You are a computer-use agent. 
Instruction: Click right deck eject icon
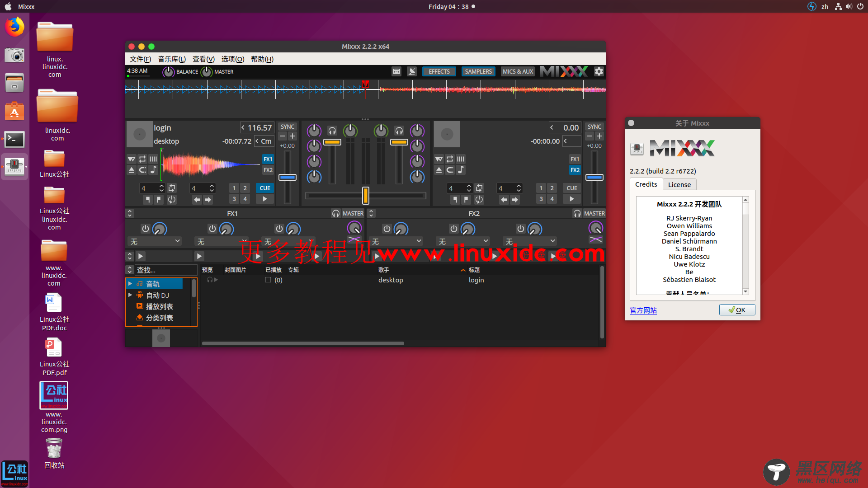tap(439, 170)
